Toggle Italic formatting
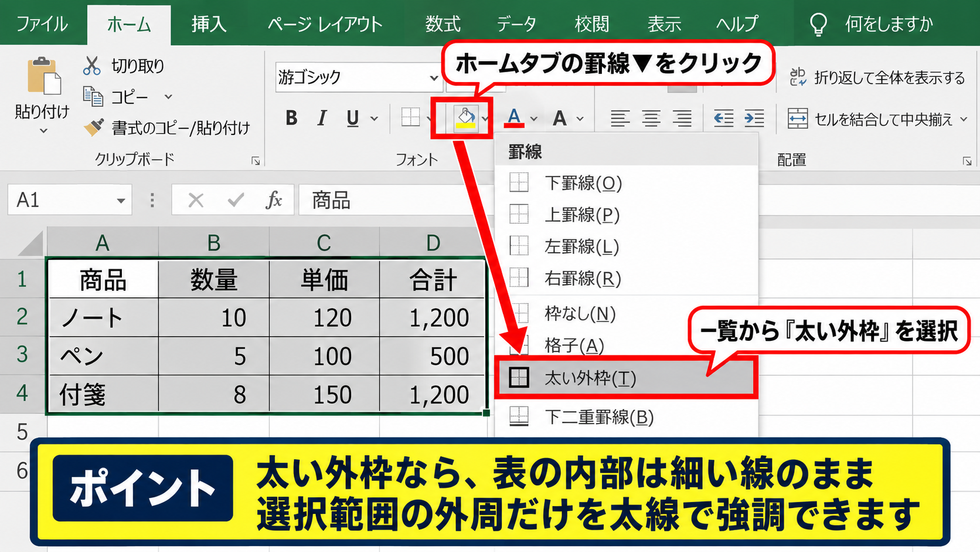Image resolution: width=980 pixels, height=552 pixels. [x=321, y=118]
